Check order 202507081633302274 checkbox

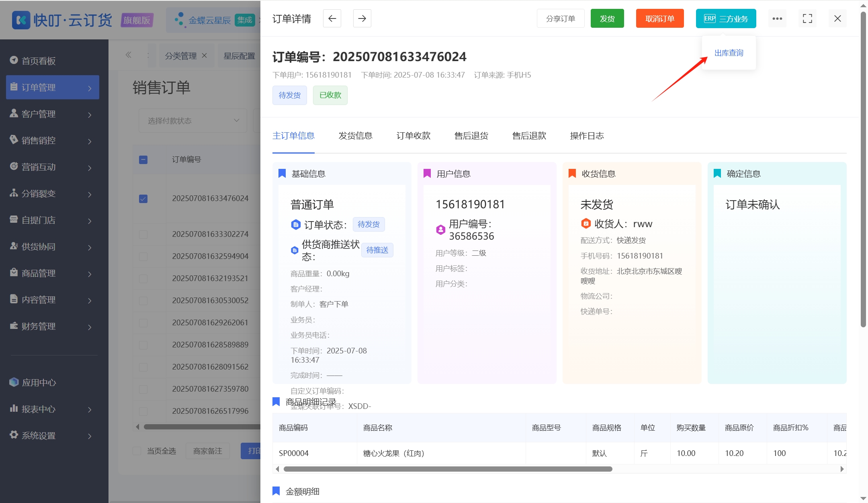point(143,234)
